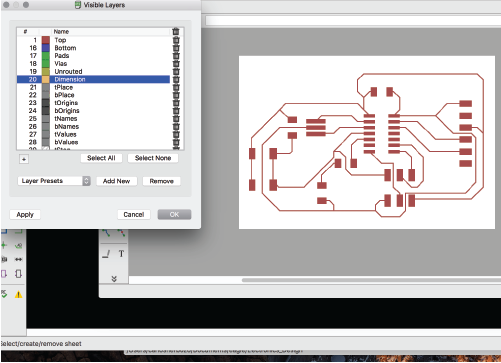Image resolution: width=501 pixels, height=363 pixels.
Task: Select layer row 'bNames'
Action: click(x=94, y=126)
